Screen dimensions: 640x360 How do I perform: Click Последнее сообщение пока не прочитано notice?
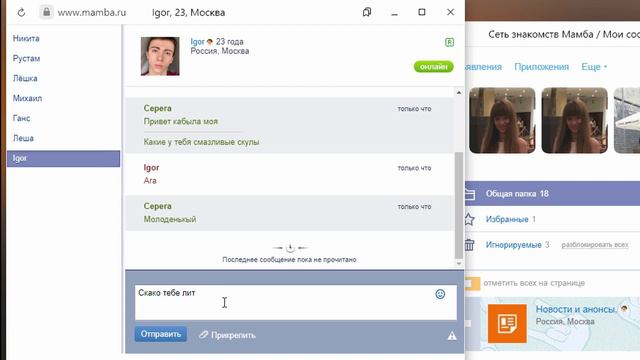[x=289, y=260]
